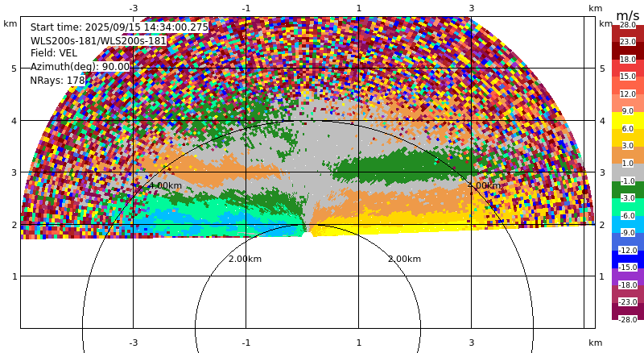The image size is (644, 353).
Task: Select the 18.0 colorbar tick label
Action: pyautogui.click(x=628, y=60)
